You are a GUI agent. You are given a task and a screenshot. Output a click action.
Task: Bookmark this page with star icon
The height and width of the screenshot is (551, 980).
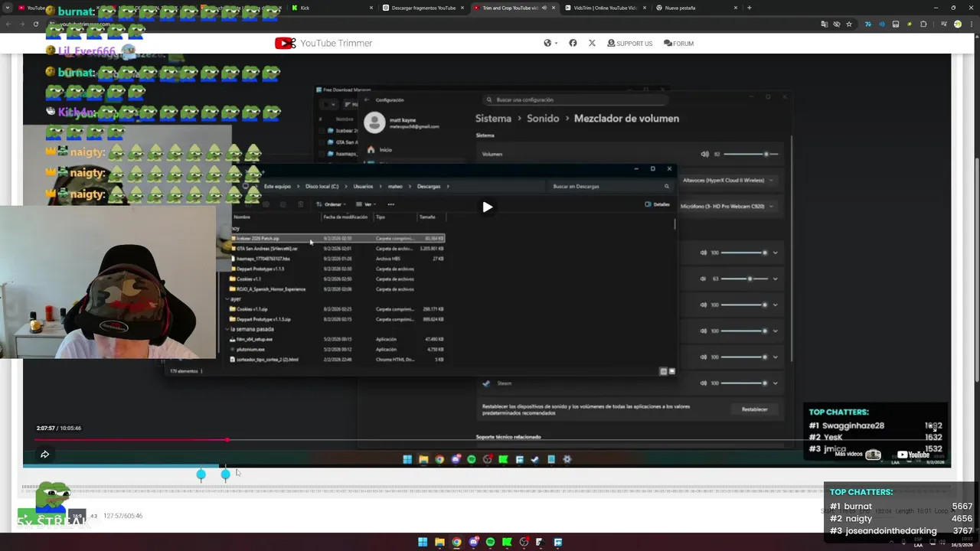coord(848,24)
